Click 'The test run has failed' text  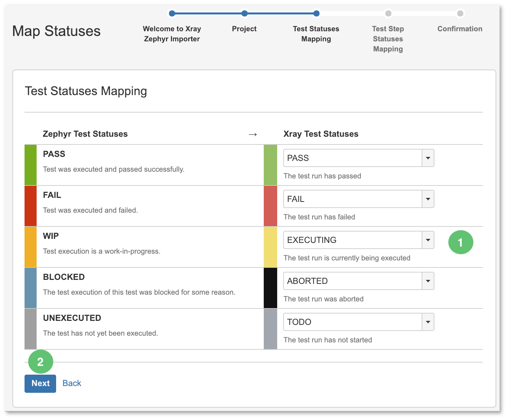tap(319, 217)
